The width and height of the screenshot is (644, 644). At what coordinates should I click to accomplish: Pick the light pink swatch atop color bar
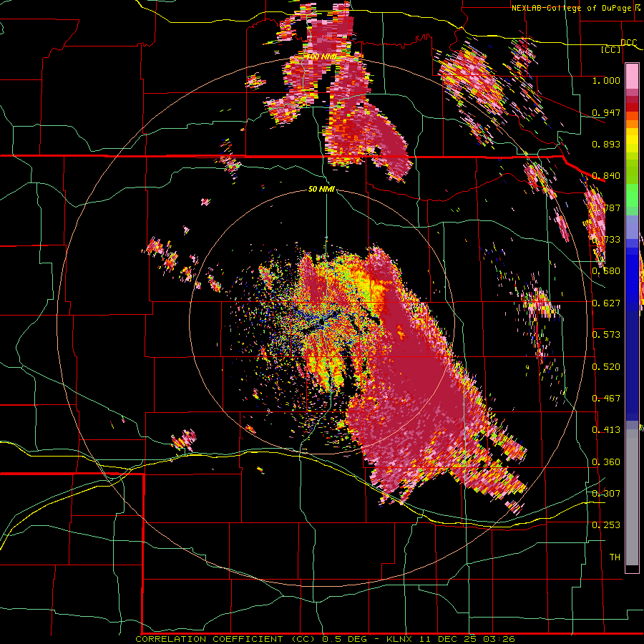click(x=632, y=76)
